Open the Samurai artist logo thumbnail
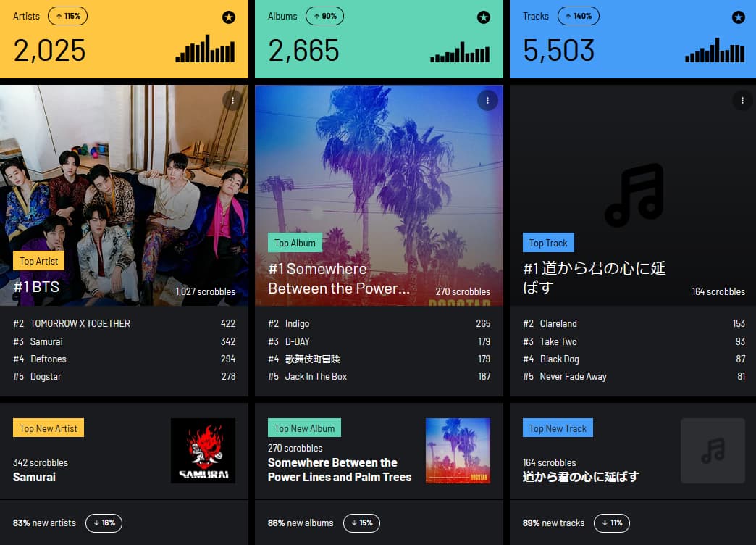 pyautogui.click(x=203, y=451)
